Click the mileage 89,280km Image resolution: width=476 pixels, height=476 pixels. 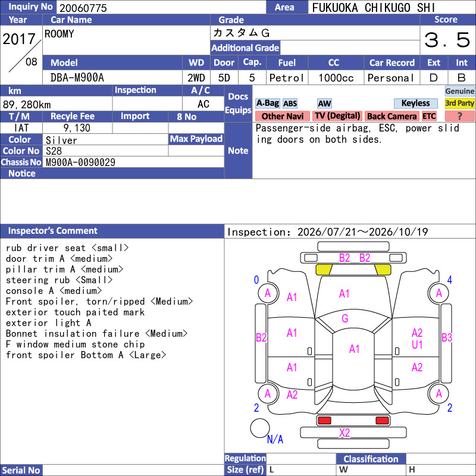[27, 105]
